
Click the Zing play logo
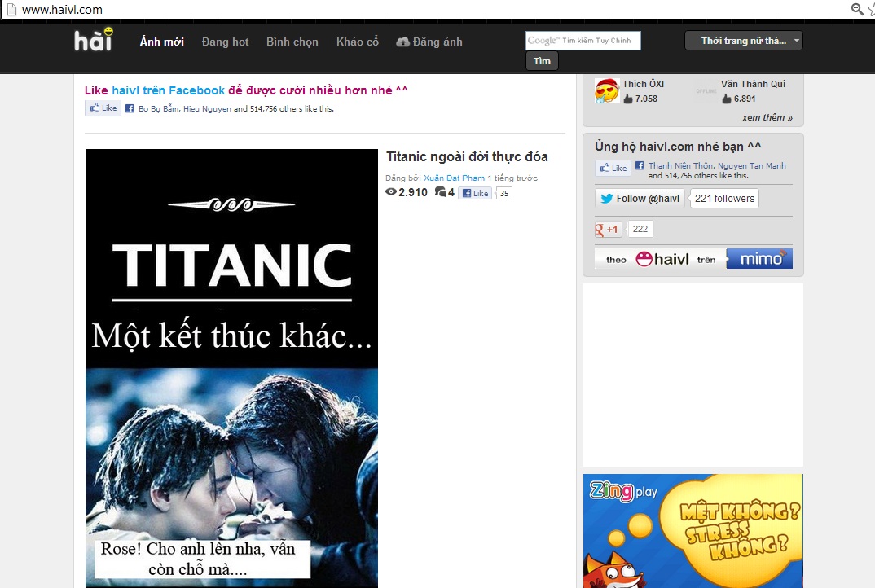623,491
